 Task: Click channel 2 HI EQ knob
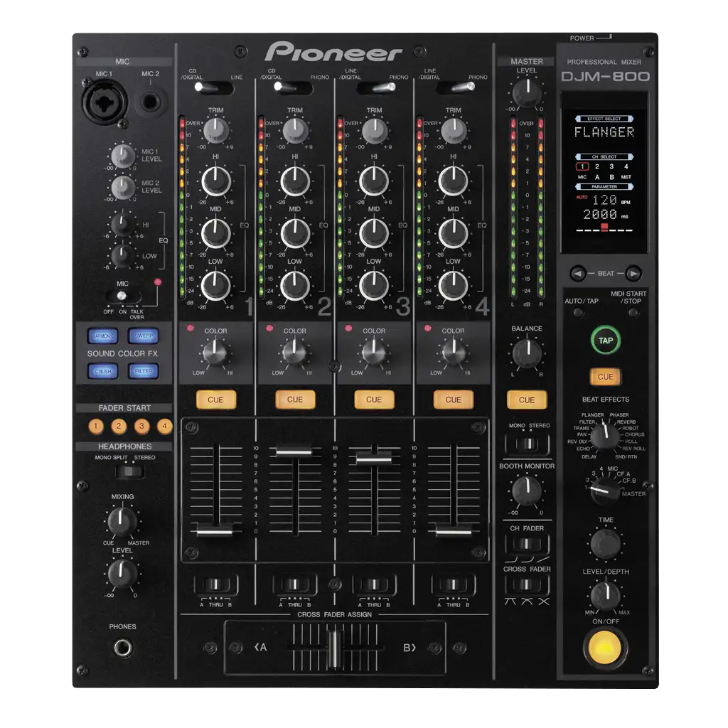coord(295,181)
